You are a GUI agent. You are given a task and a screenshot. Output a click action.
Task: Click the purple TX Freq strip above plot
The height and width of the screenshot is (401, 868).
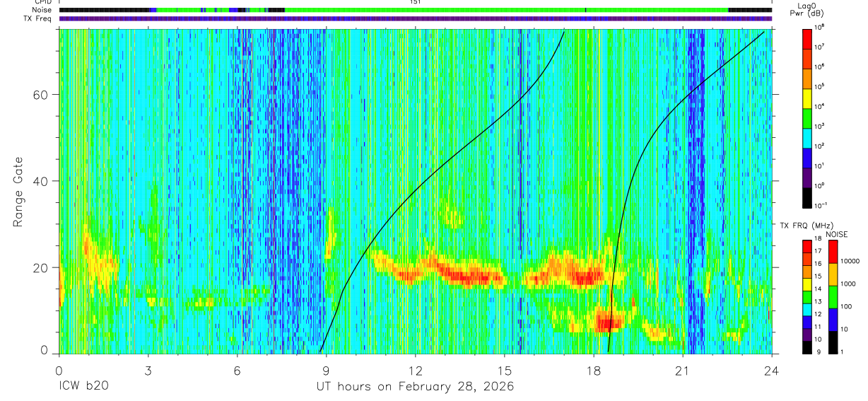click(x=415, y=18)
